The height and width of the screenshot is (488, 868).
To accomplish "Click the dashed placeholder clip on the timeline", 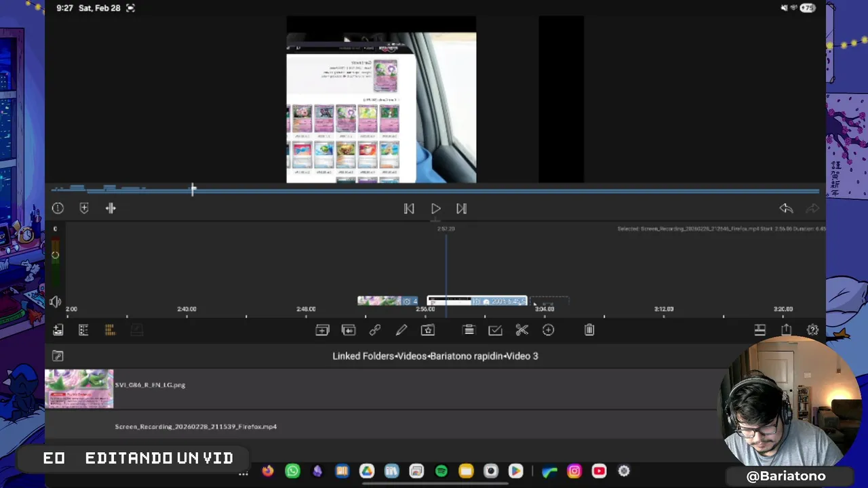I will point(549,301).
